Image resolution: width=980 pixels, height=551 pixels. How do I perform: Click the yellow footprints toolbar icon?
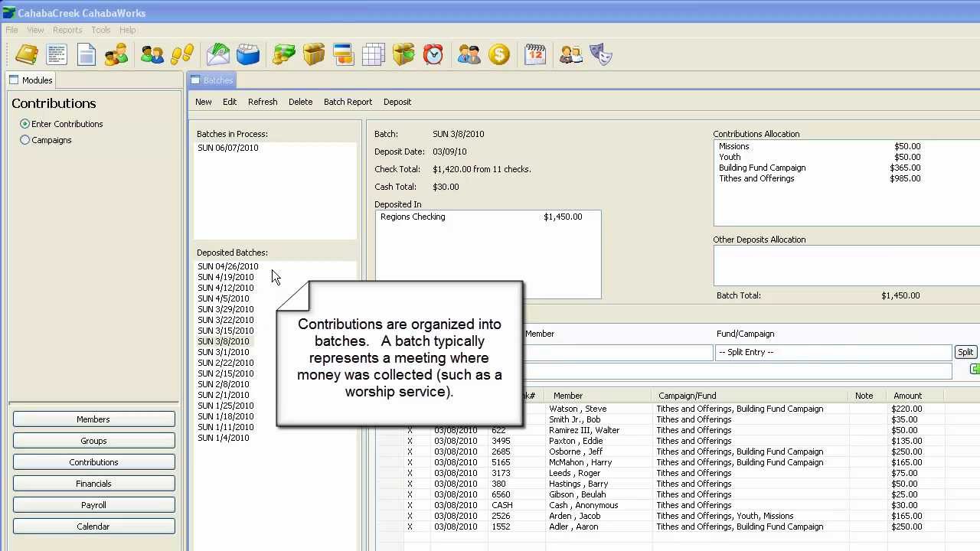182,54
